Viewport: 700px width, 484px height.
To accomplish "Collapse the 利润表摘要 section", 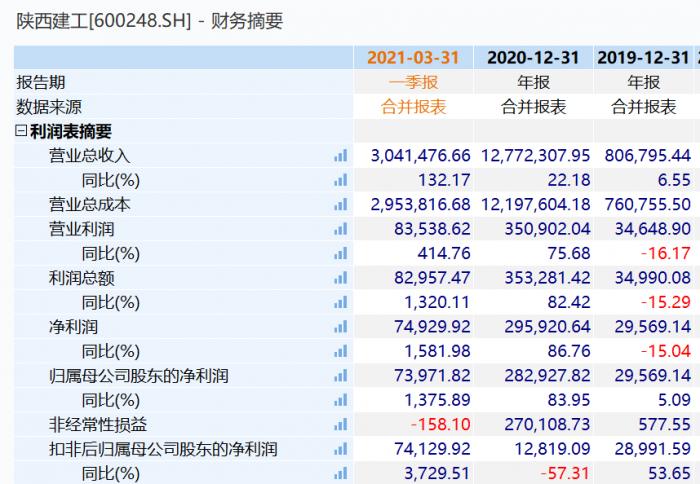I will click(21, 130).
